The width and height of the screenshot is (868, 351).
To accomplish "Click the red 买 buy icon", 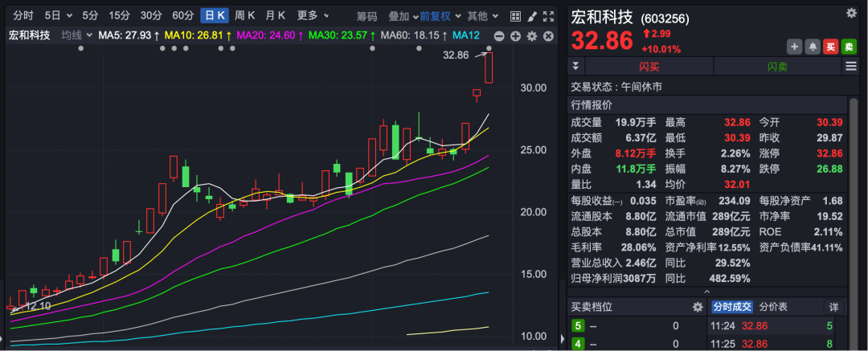I will [830, 47].
